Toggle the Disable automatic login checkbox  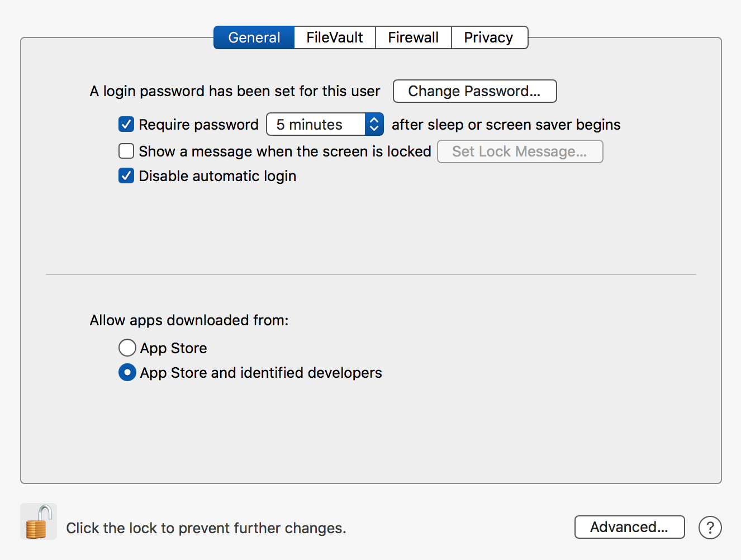126,176
